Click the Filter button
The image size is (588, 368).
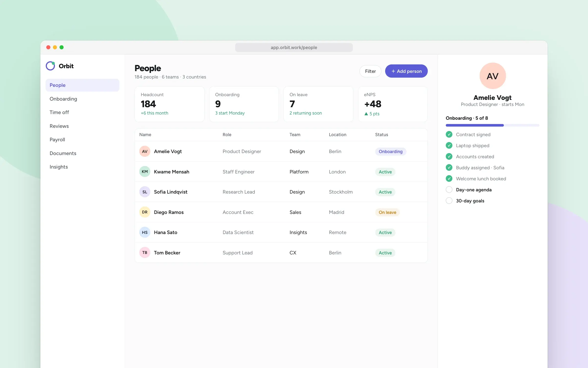pyautogui.click(x=370, y=71)
